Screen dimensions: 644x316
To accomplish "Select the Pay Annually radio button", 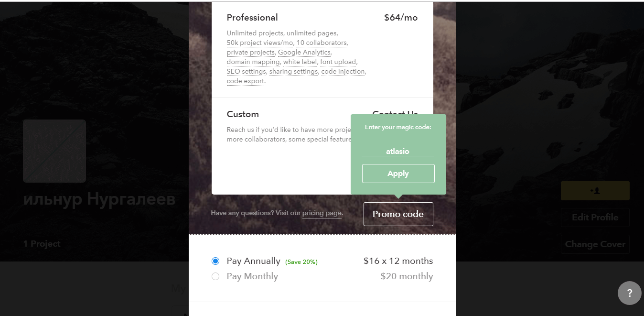I will 215,261.
